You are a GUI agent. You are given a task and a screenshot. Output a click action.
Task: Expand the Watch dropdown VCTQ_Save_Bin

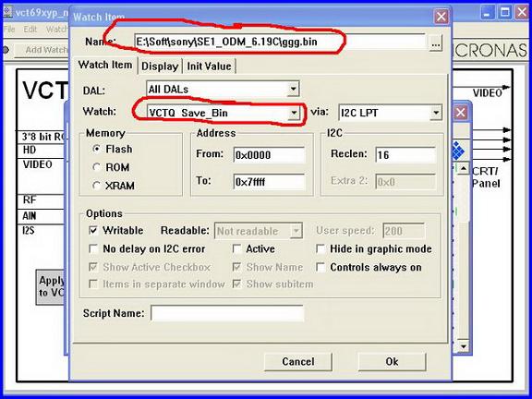(294, 113)
